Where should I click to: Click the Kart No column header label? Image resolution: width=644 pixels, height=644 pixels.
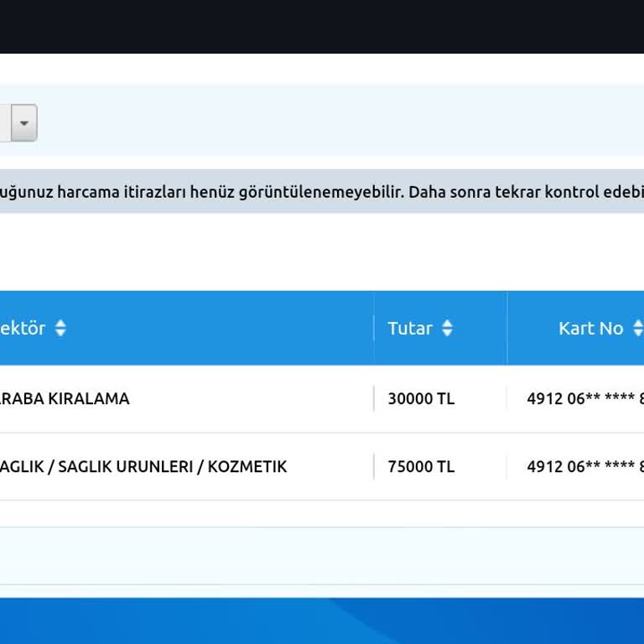click(x=590, y=328)
